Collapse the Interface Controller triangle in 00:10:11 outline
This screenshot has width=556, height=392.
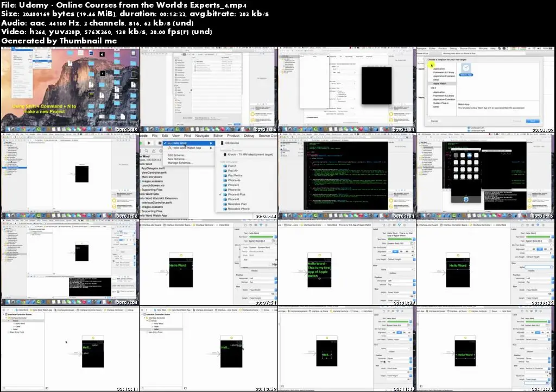6,318
